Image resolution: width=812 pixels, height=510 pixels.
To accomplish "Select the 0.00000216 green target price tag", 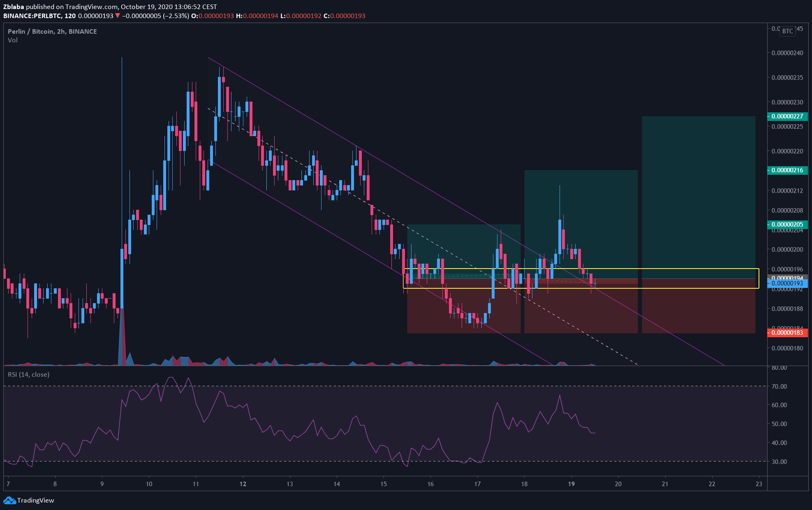I will tap(787, 170).
